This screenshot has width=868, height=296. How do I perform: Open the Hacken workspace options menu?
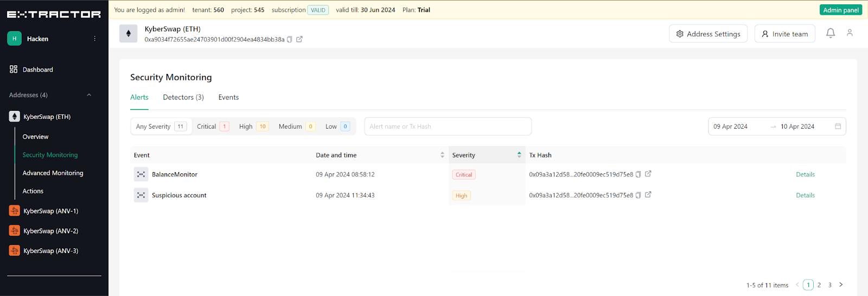click(x=94, y=39)
